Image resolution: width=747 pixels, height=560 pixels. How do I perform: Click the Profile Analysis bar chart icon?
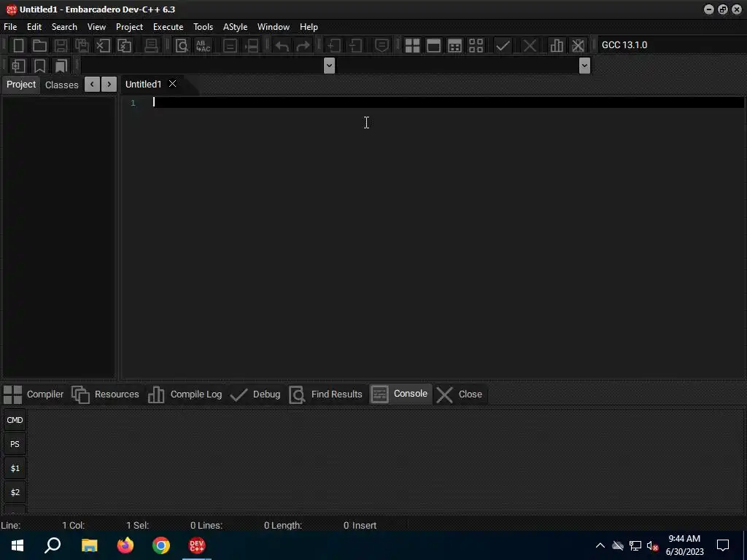(557, 46)
